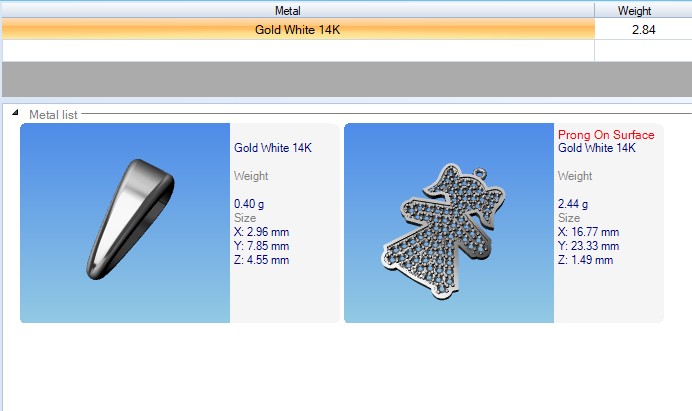Click the Y: 7.85 mm size value
This screenshot has width=692, height=411.
261,246
